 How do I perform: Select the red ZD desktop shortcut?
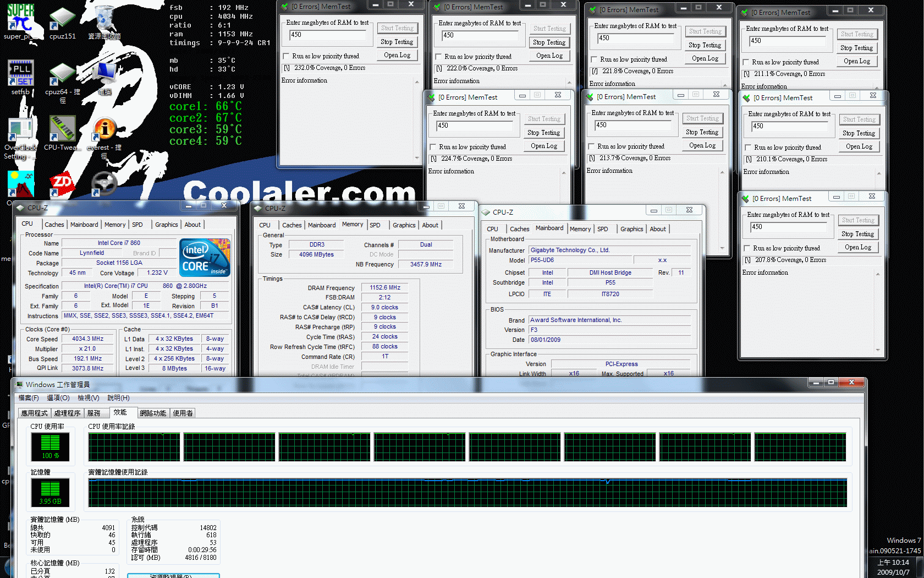(x=62, y=185)
